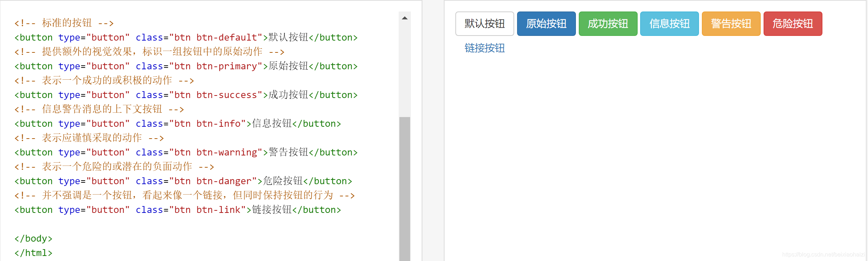Click the code line containing btn-info

click(178, 123)
